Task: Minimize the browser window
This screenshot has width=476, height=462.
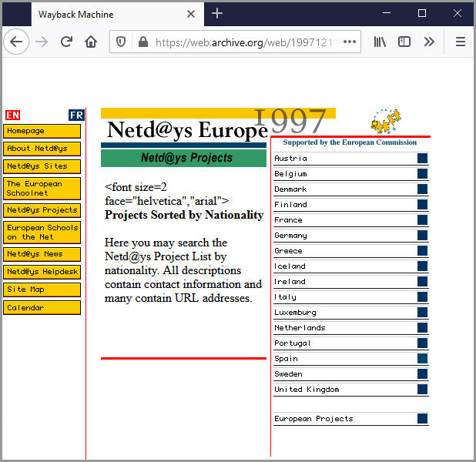Action: 387,13
